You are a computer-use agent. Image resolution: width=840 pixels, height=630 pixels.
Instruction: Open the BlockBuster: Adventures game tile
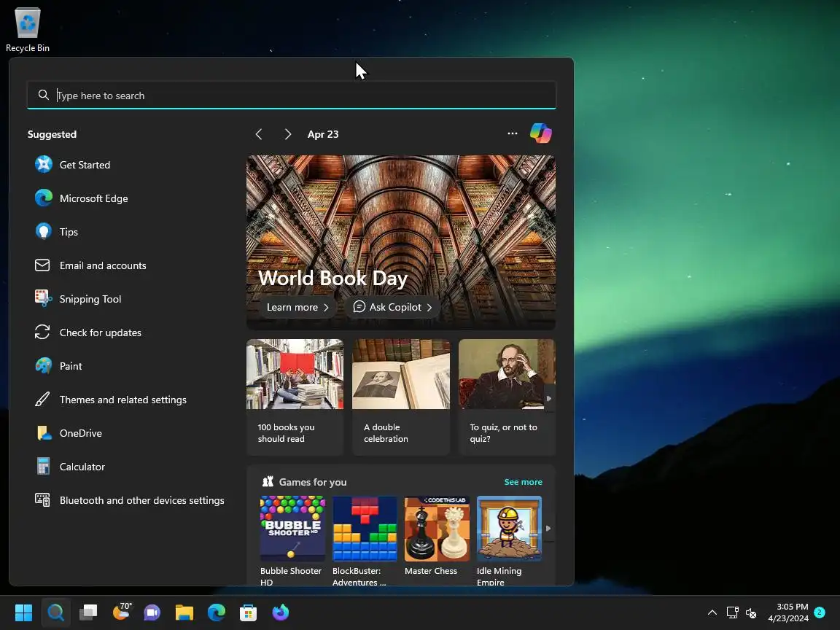click(x=365, y=541)
